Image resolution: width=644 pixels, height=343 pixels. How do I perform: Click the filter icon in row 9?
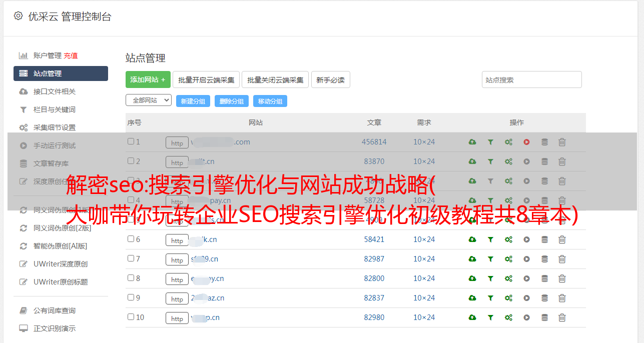pyautogui.click(x=490, y=298)
